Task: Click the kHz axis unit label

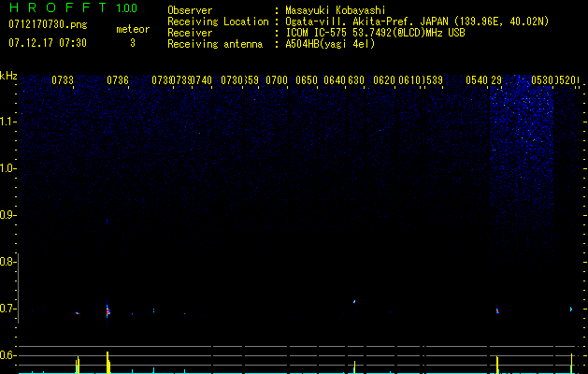Action: [8, 76]
